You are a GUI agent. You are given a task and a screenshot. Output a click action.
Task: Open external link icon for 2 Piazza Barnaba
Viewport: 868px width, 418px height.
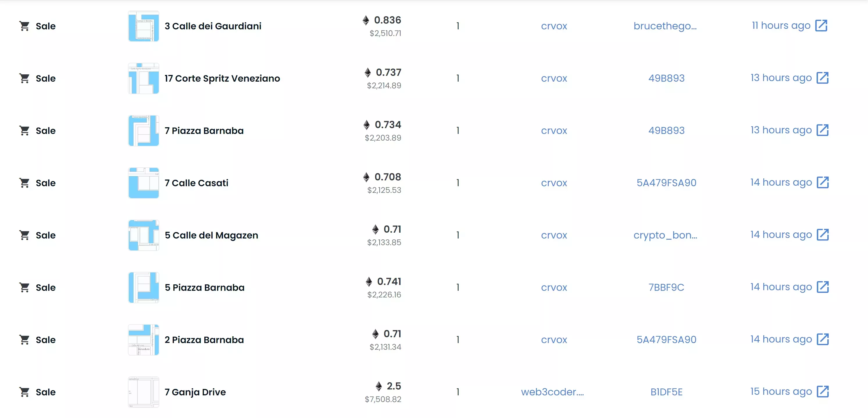822,339
